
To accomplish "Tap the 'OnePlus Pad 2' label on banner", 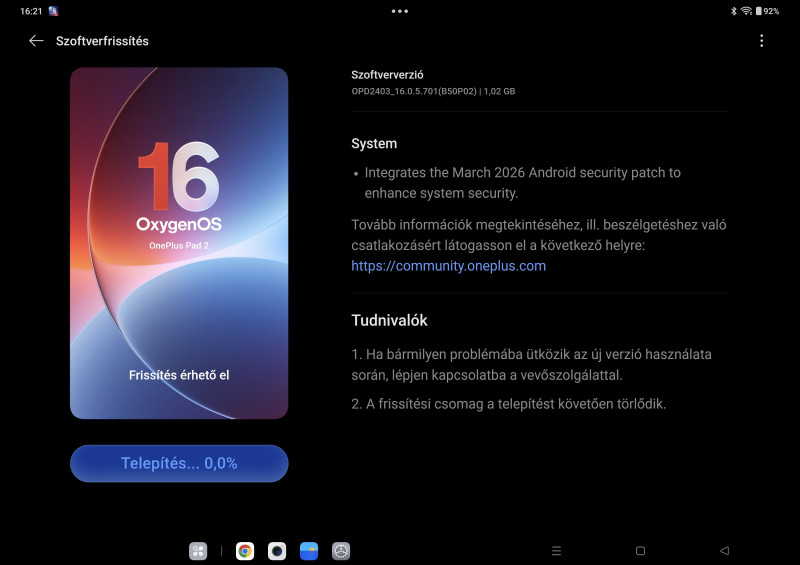I will coord(179,245).
